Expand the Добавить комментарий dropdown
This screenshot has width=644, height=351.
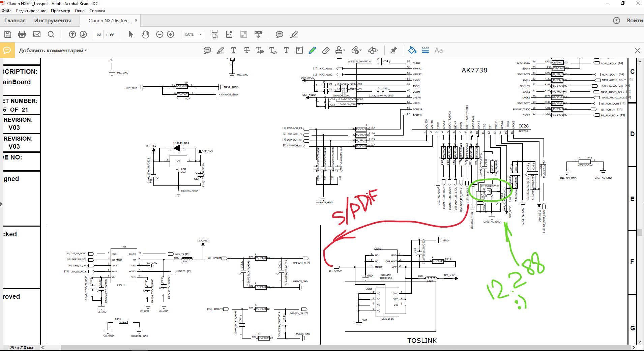point(53,51)
